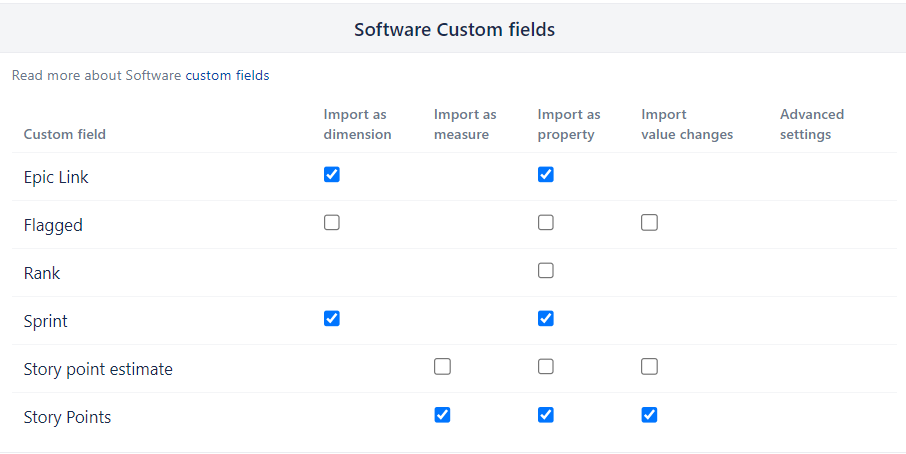
Task: Tick Story point estimate value changes checkbox
Action: [650, 367]
